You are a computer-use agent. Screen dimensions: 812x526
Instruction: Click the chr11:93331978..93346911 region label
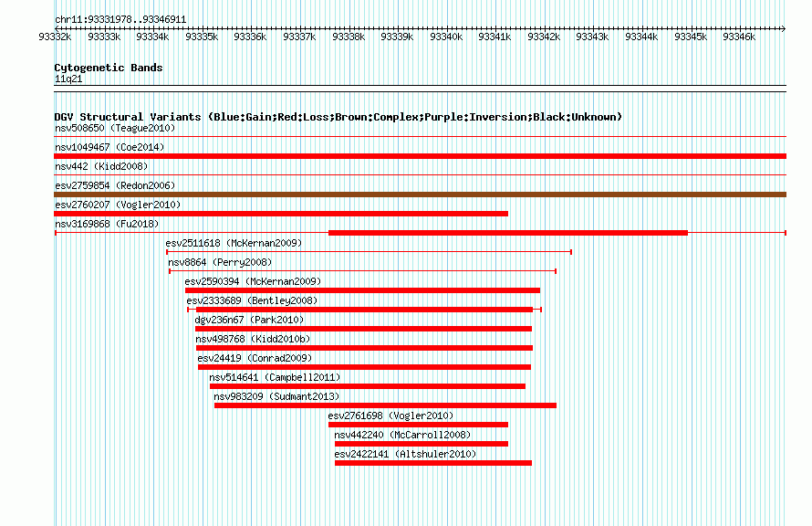120,20
